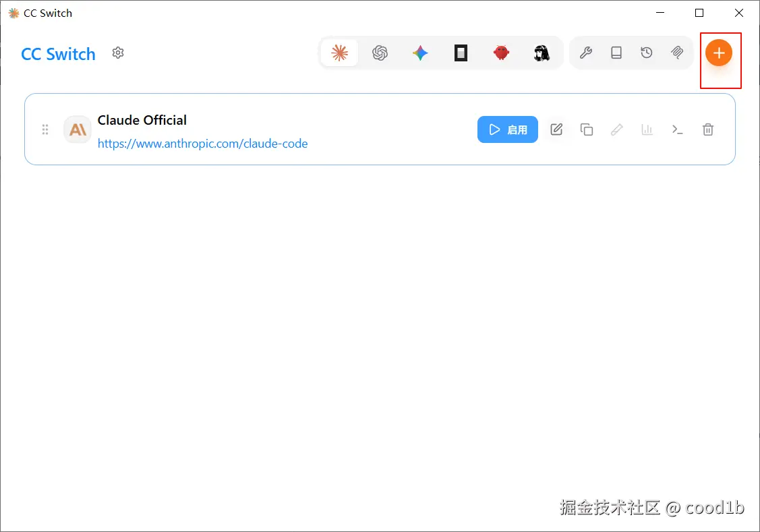Open the history clock icon
This screenshot has height=532, width=760.
647,53
